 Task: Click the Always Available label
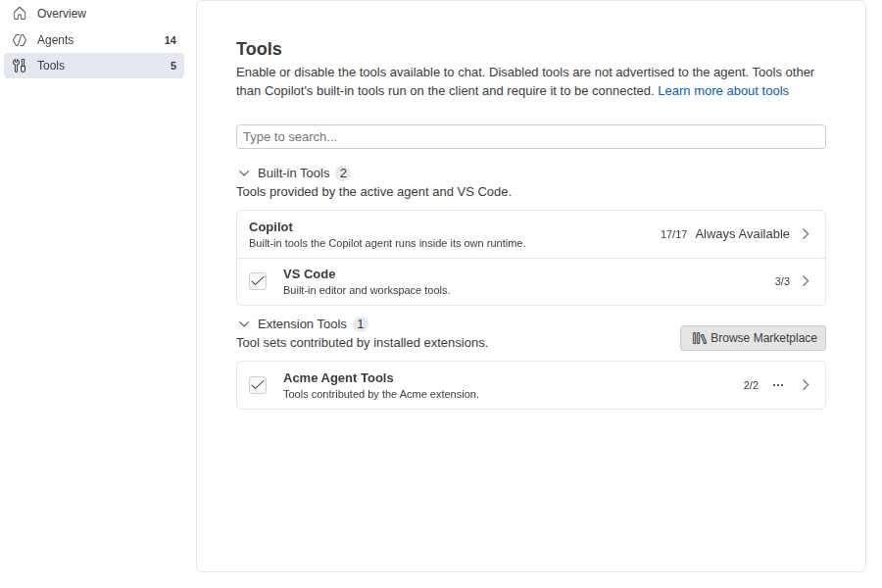pos(743,234)
